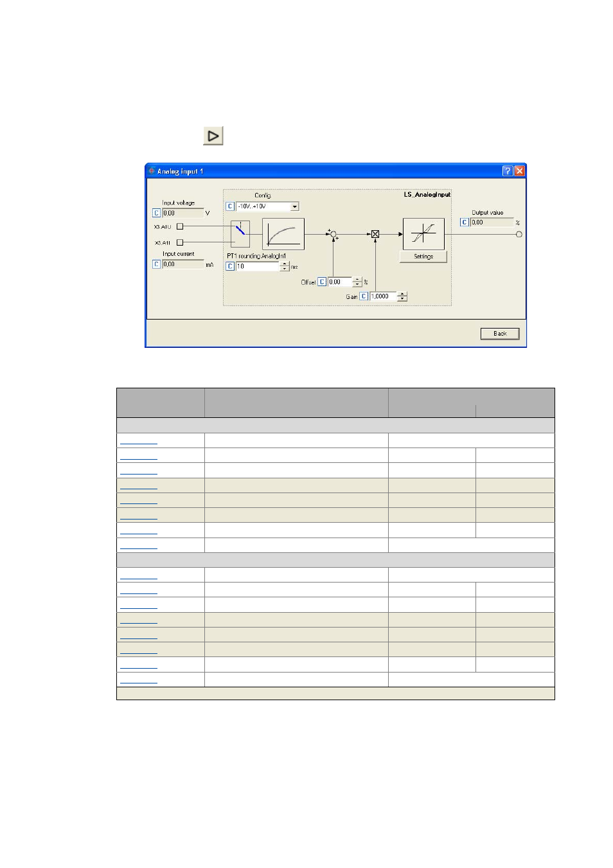Increase the Offset percentage
613x868 pixels.
(x=357, y=280)
